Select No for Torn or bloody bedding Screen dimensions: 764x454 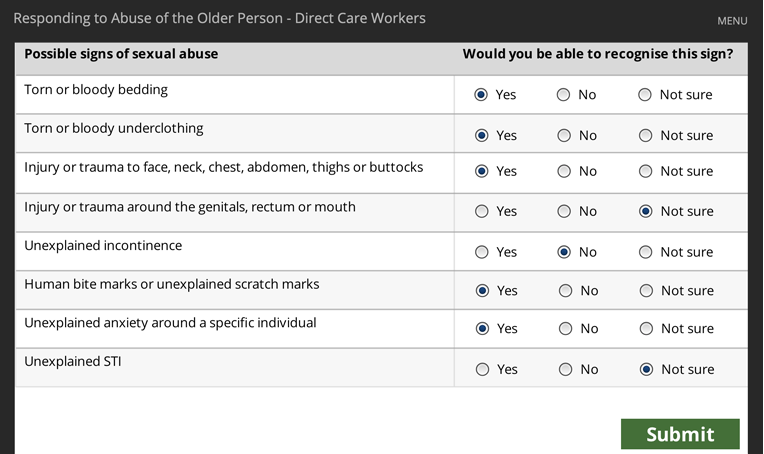563,95
